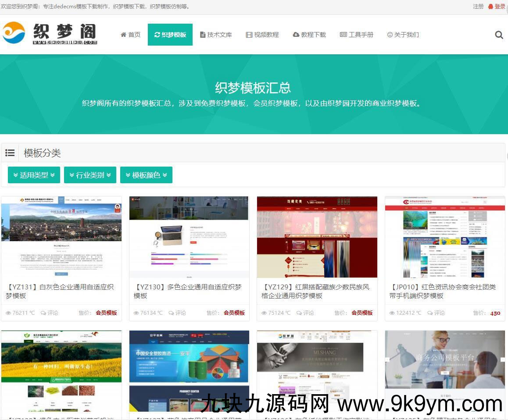Expand the 行业类别 filter dropdown
The width and height of the screenshot is (508, 420).
coord(90,175)
